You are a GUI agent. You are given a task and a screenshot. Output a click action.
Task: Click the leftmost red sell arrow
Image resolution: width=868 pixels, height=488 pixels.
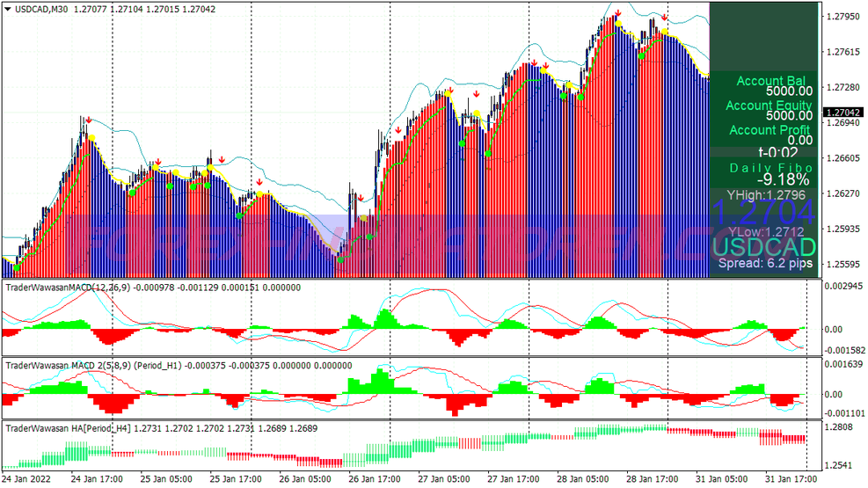click(x=87, y=120)
